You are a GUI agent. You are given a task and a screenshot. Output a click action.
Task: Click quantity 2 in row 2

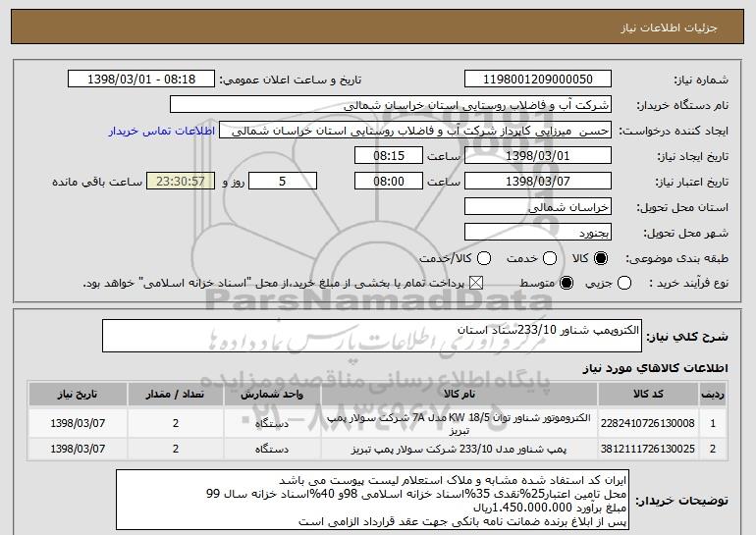[176, 449]
